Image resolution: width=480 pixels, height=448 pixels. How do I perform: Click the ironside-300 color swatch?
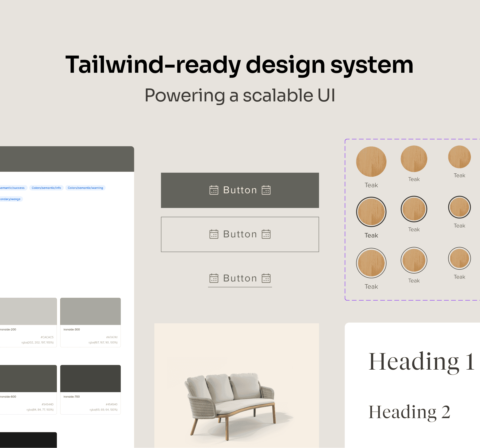90,312
